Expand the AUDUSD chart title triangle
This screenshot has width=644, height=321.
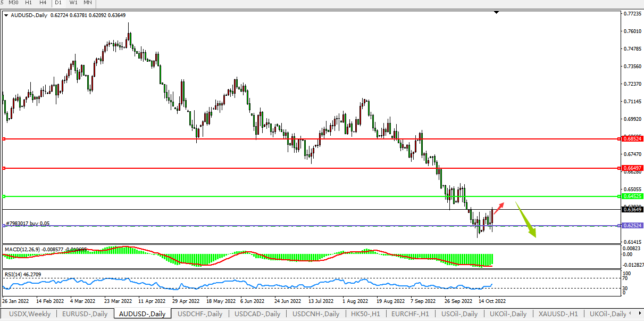click(6, 15)
